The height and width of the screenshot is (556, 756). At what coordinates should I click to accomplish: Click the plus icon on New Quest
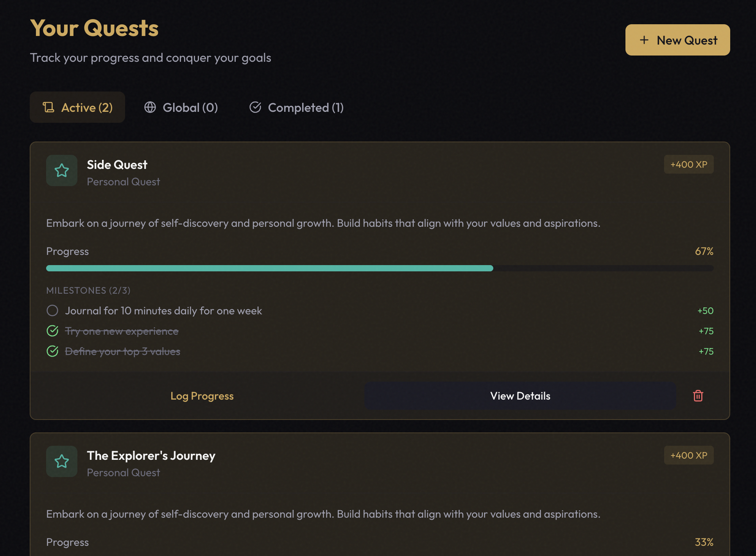644,40
